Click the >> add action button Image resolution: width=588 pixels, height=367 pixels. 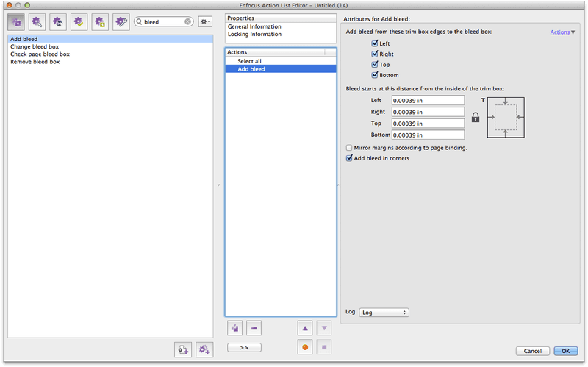click(244, 348)
